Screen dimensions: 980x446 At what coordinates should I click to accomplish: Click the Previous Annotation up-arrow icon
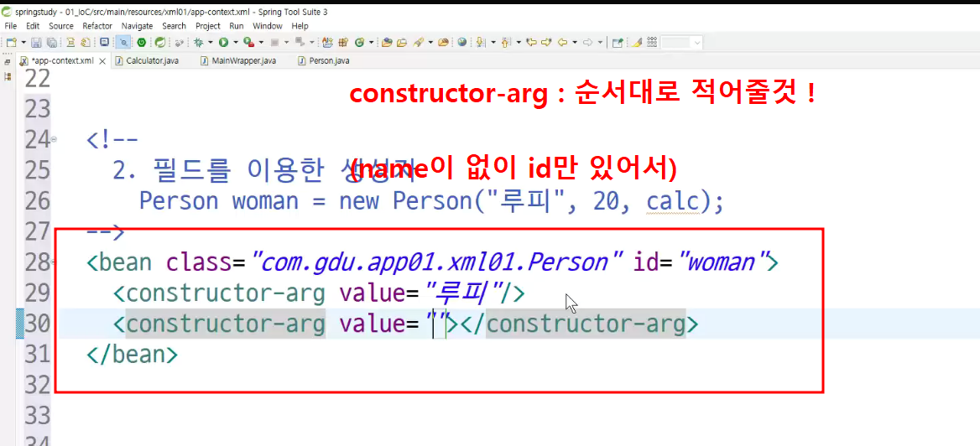click(505, 43)
